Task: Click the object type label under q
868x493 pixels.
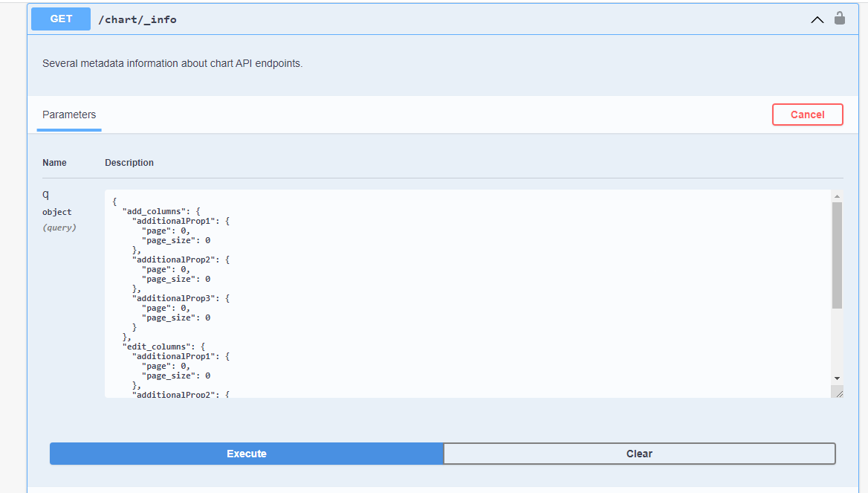Action: [56, 211]
